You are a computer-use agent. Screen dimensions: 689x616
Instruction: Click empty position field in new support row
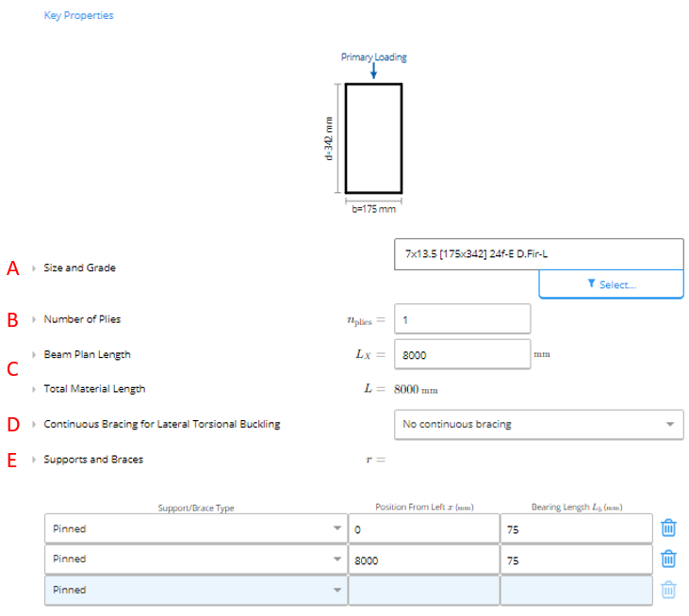424,590
